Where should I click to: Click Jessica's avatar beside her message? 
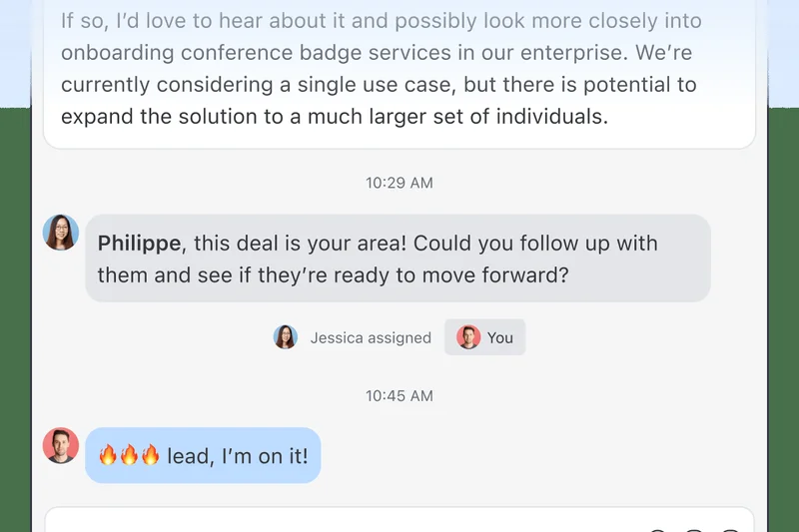coord(61,233)
